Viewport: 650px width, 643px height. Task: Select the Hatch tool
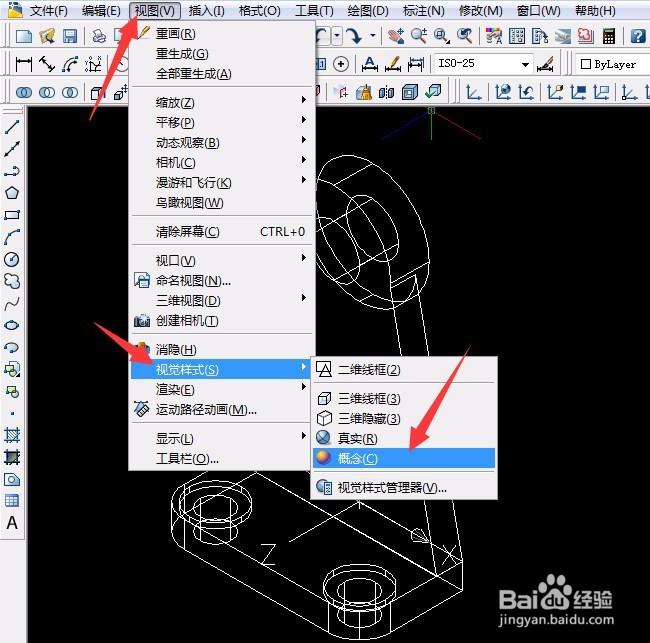(12, 435)
